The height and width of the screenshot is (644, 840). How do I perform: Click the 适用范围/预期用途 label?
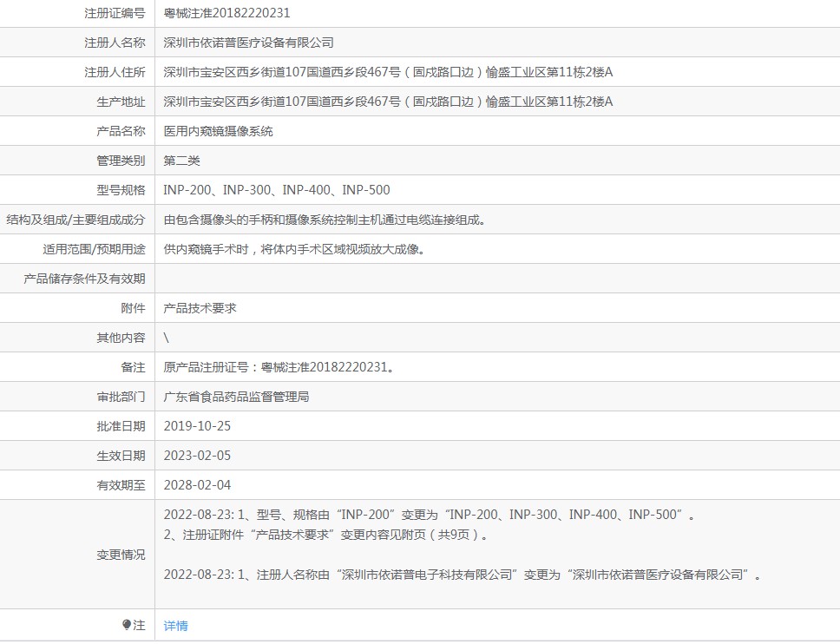95,249
